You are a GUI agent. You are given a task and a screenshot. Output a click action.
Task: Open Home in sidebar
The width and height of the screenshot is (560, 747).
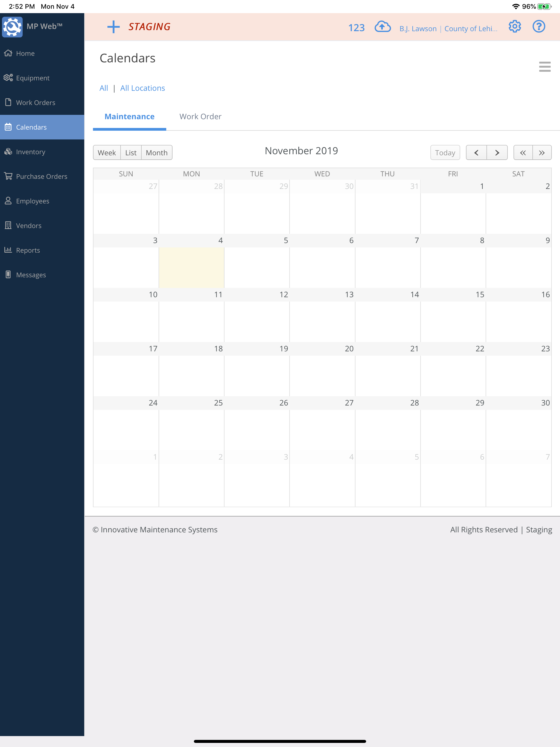coord(42,53)
